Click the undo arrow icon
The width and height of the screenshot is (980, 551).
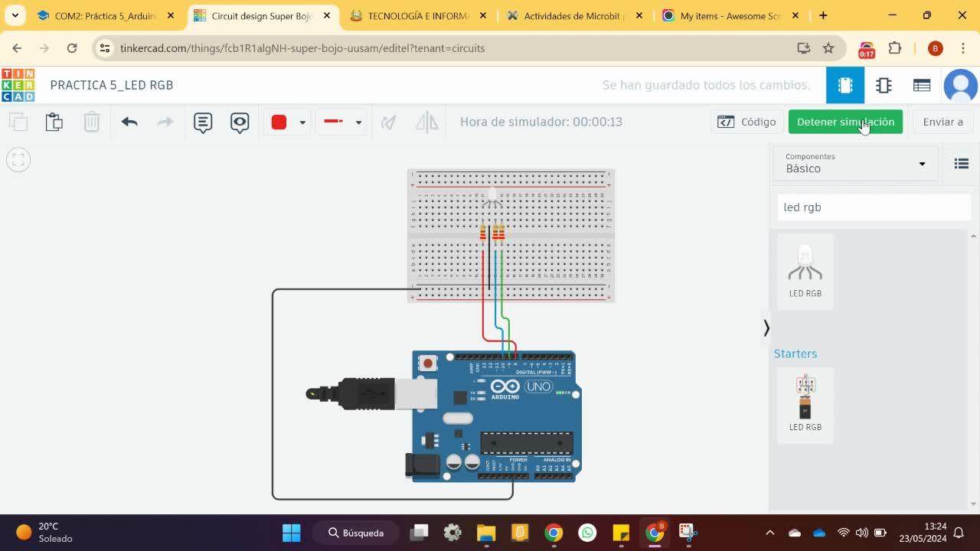[129, 122]
